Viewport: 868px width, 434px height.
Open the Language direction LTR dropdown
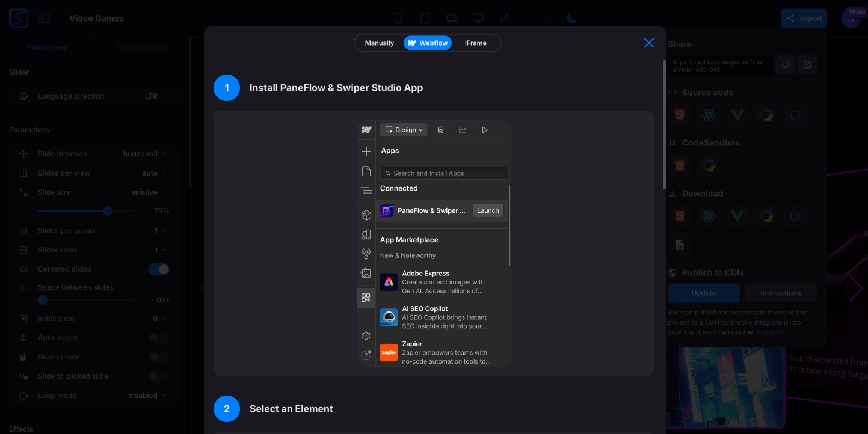point(156,96)
